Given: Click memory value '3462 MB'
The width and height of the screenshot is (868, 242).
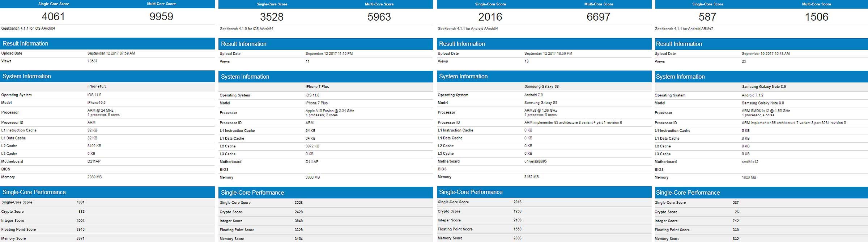Looking at the screenshot, I should tap(531, 177).
